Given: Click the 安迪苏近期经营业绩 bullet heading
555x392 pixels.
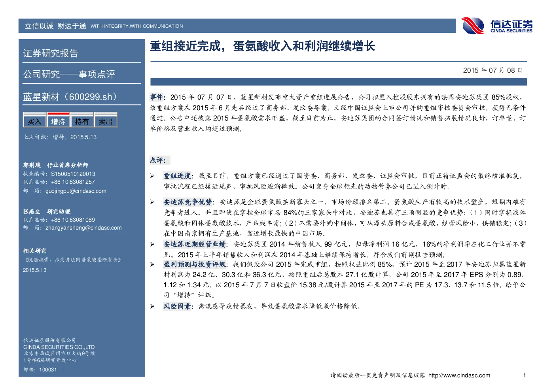Looking at the screenshot, I should tap(195, 244).
